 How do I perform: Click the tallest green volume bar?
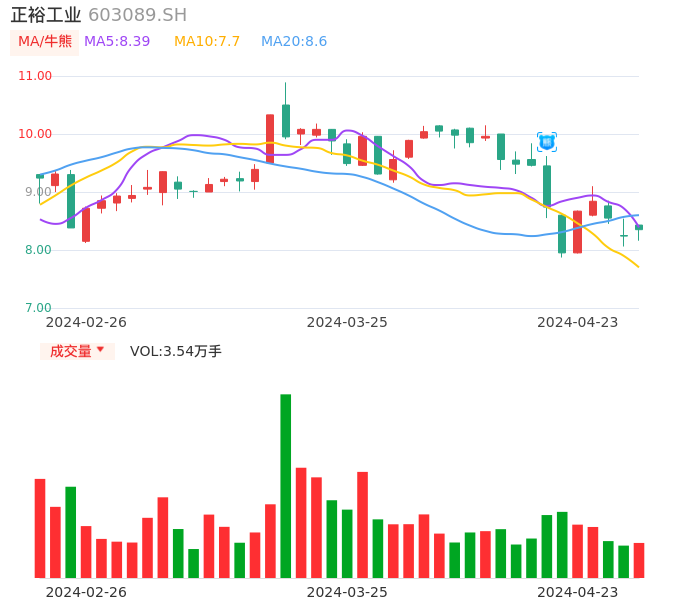[x=286, y=485]
